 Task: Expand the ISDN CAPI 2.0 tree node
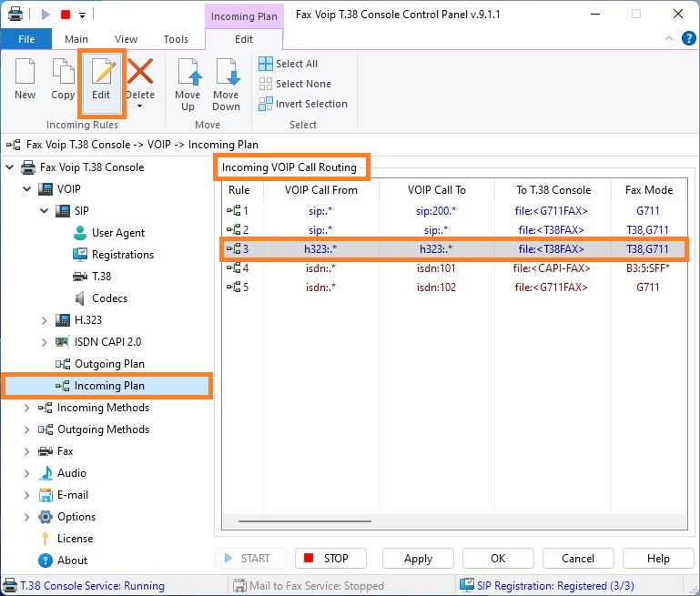[x=45, y=342]
